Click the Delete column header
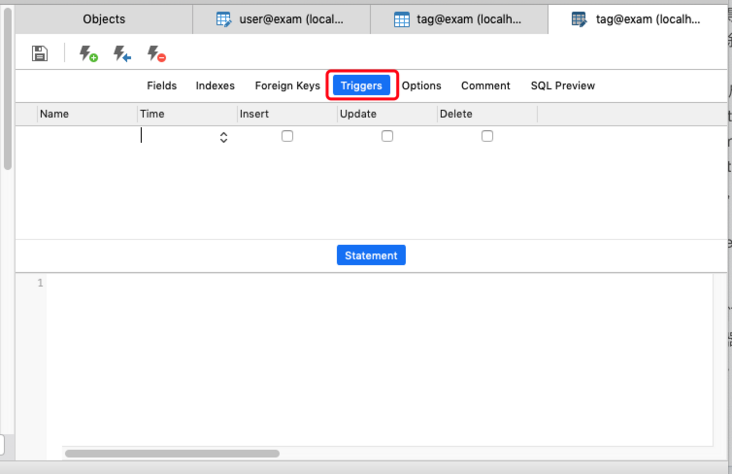 [487, 114]
